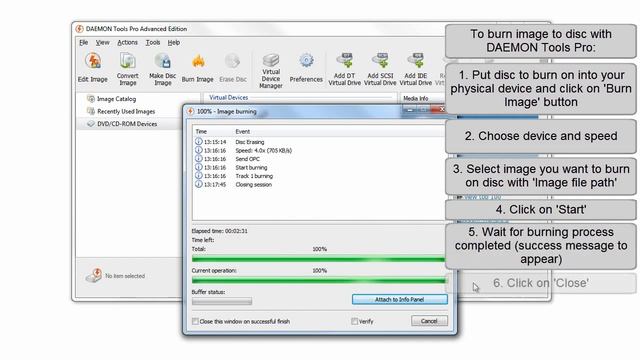Click the Current operation progress bar
The height and width of the screenshot is (360, 640).
pyautogui.click(x=320, y=280)
